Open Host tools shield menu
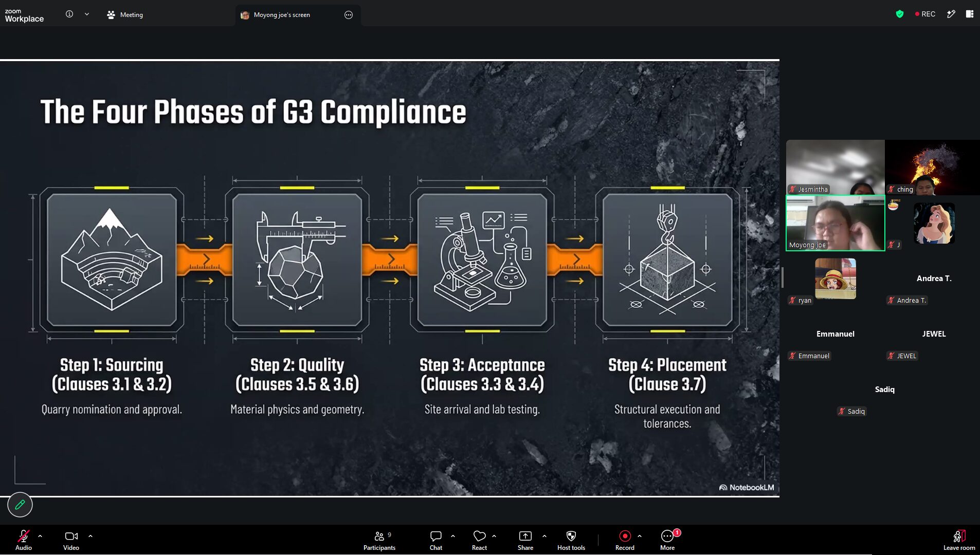 click(x=571, y=540)
